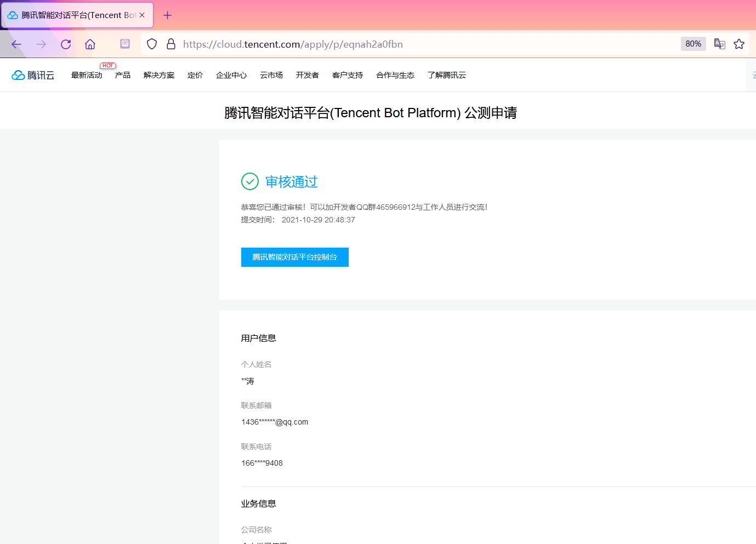The image size is (756, 544).
Task: Click the 联系电话 field label
Action: pos(257,446)
